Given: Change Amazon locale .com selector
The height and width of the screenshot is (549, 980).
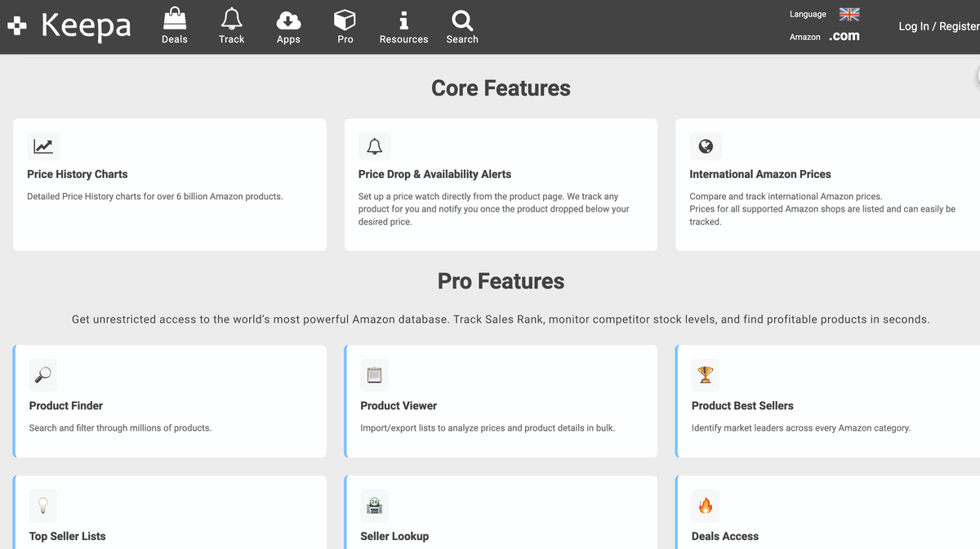Looking at the screenshot, I should (844, 36).
